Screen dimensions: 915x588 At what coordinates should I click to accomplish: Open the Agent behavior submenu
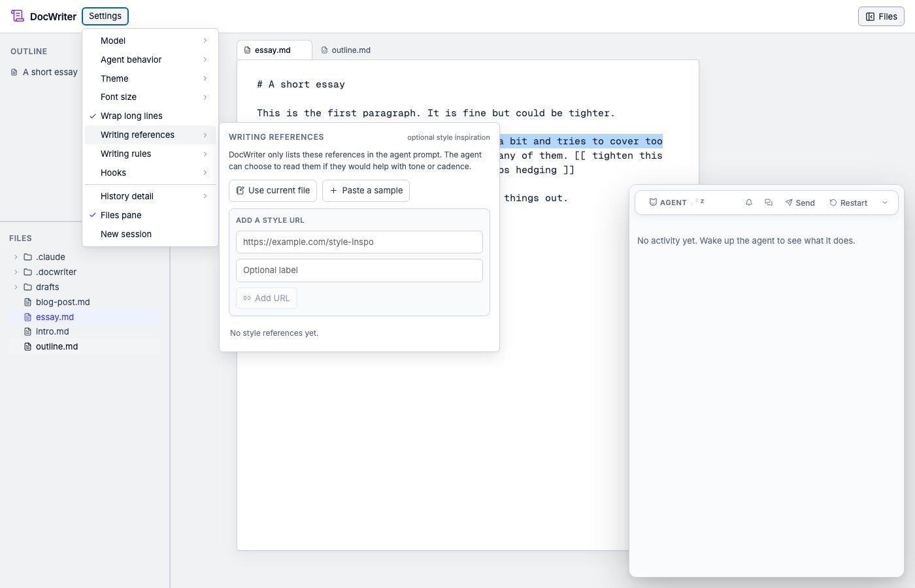(150, 60)
